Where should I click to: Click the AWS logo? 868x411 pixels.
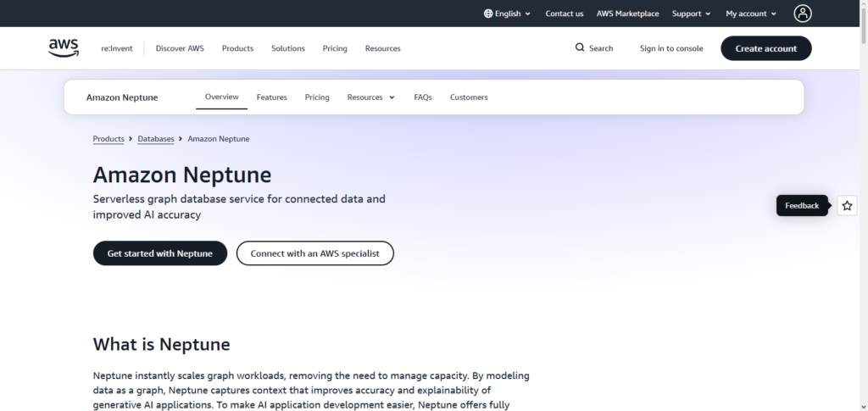point(63,48)
